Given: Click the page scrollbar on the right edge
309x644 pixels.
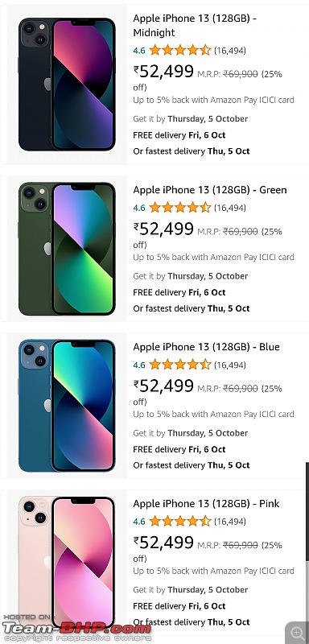Looking at the screenshot, I should (x=307, y=515).
